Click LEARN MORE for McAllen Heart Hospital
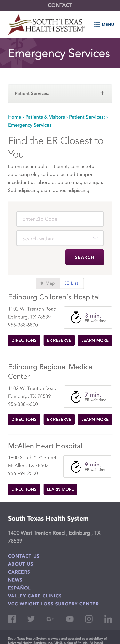120x644 pixels. 60,489
